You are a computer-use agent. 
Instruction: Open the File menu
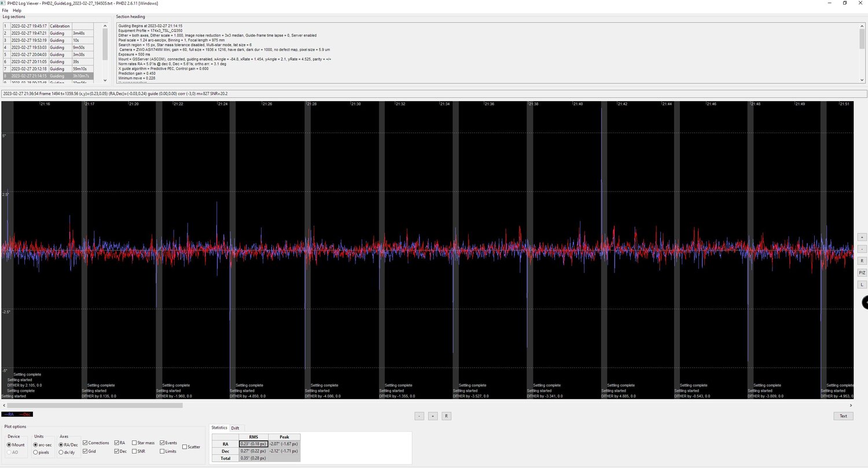tap(5, 10)
